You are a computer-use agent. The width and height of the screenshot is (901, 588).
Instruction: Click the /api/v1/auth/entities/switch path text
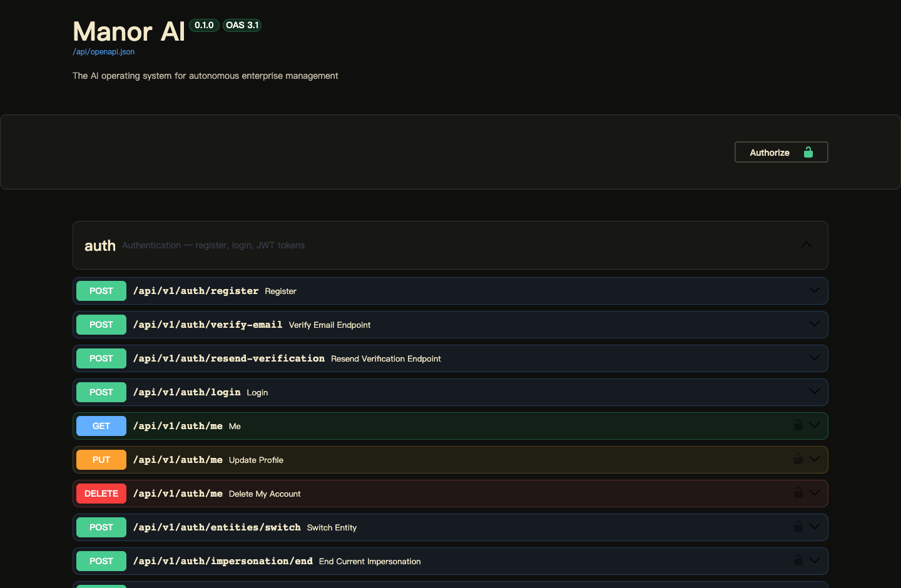217,527
